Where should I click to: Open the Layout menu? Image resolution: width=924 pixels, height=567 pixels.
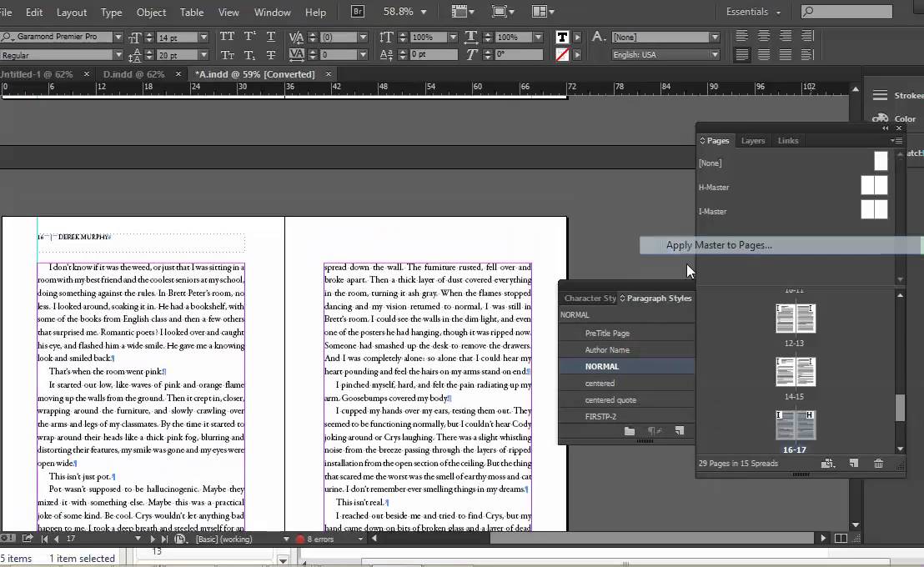click(71, 12)
